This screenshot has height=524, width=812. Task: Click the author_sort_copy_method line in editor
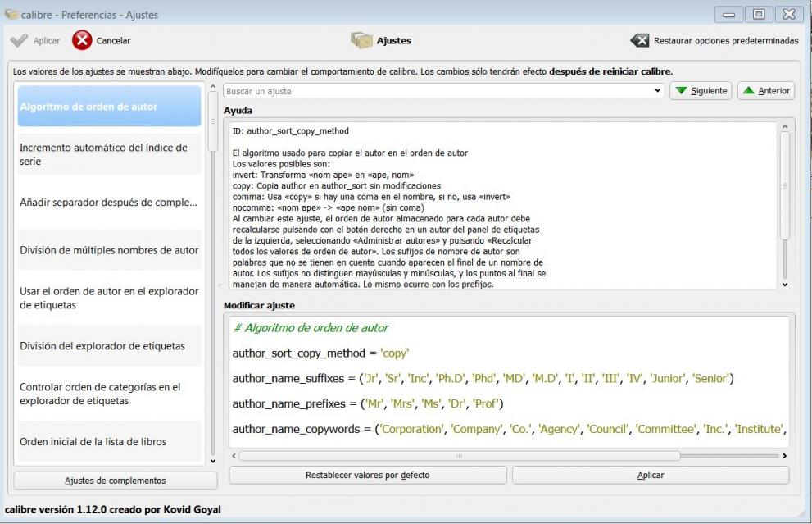tap(320, 353)
